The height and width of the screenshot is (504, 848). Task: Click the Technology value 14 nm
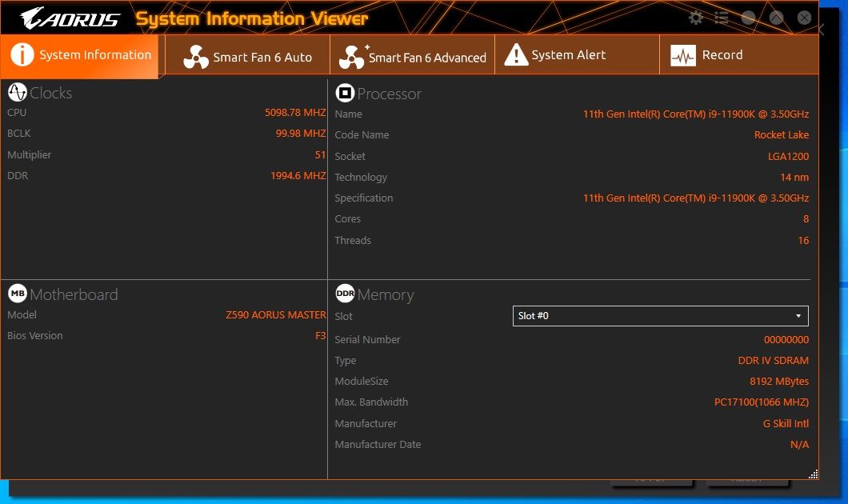pyautogui.click(x=794, y=177)
